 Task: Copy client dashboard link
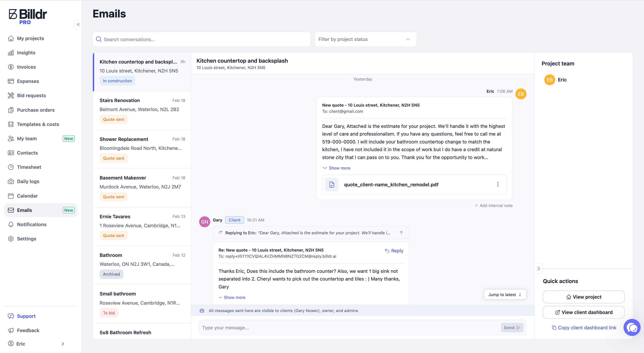(x=584, y=327)
